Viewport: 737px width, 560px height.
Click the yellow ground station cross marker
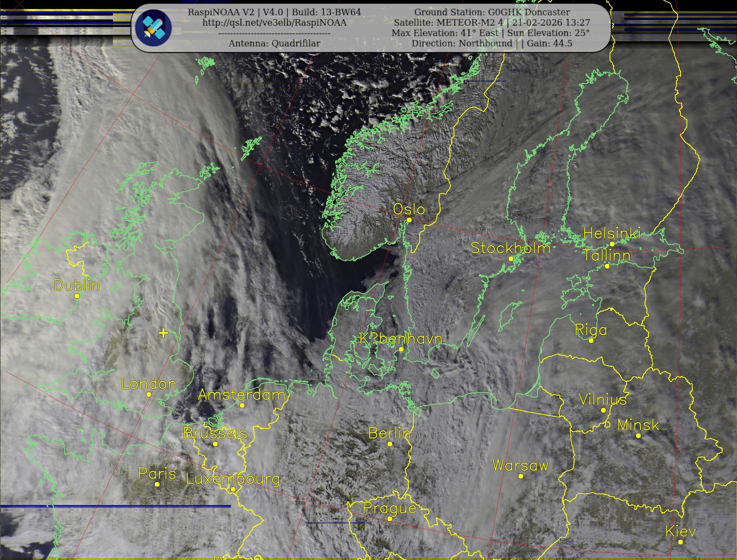tap(163, 333)
